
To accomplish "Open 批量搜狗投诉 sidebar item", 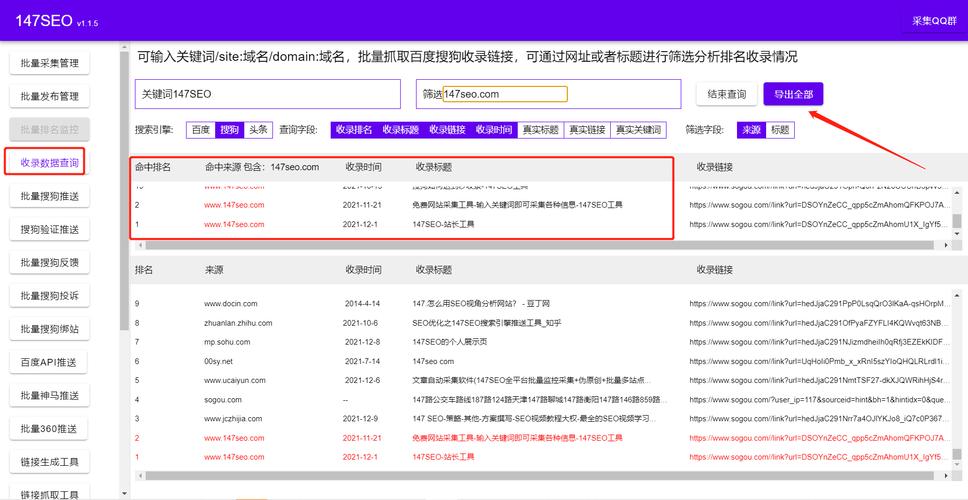I will coord(49,296).
